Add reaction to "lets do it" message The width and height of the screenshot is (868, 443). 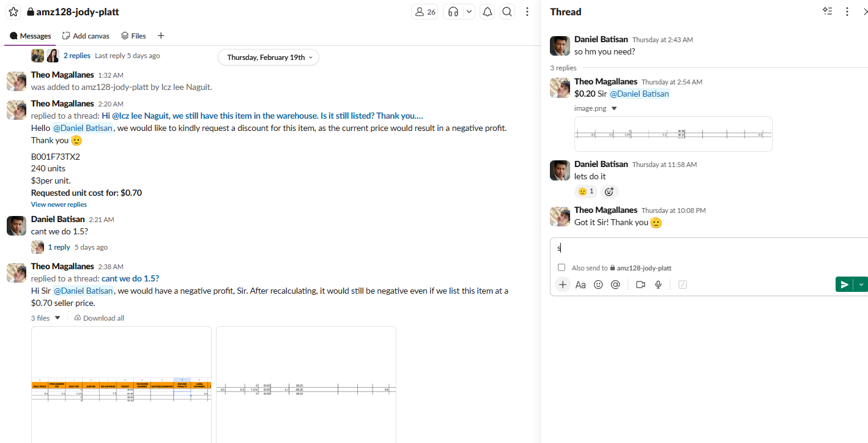point(609,192)
